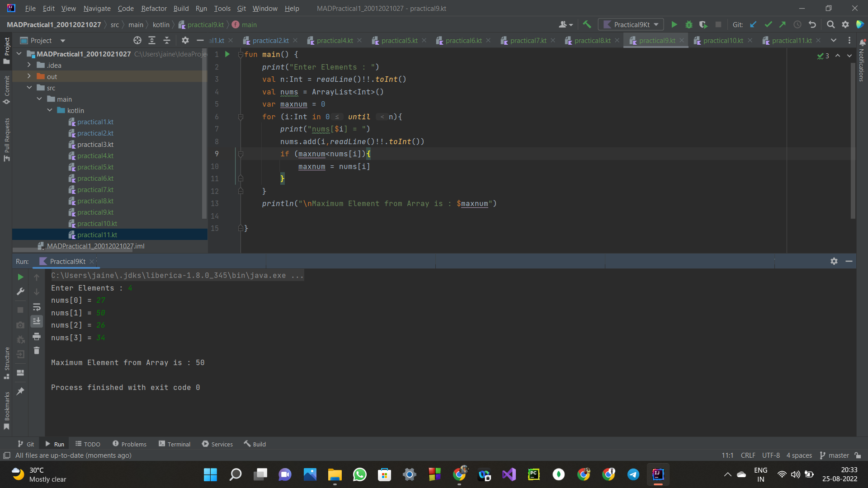Rerun the program in the Run panel

pos(21,277)
